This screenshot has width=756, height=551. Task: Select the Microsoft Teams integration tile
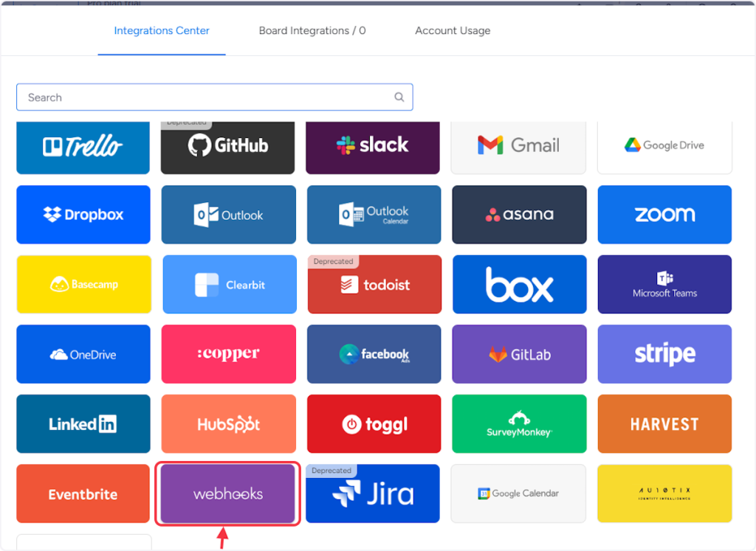click(x=664, y=285)
